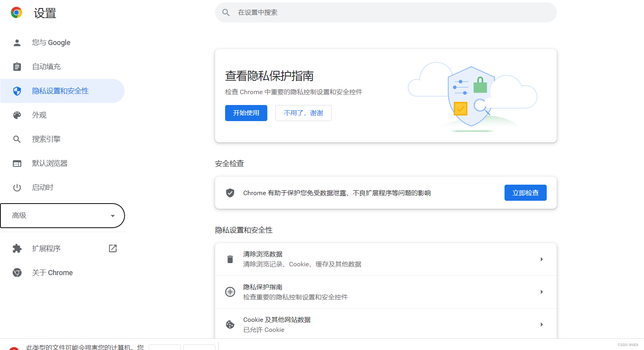The height and width of the screenshot is (350, 644).
Task: Go to 搜索引擎 settings in sidebar
Action: point(46,139)
